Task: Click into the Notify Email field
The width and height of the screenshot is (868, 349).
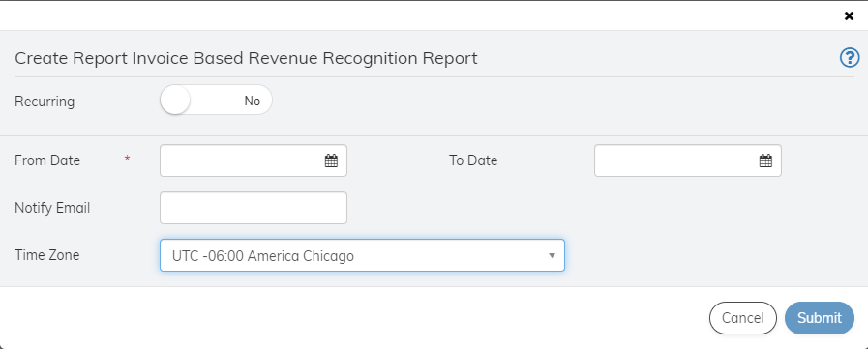Action: tap(253, 208)
